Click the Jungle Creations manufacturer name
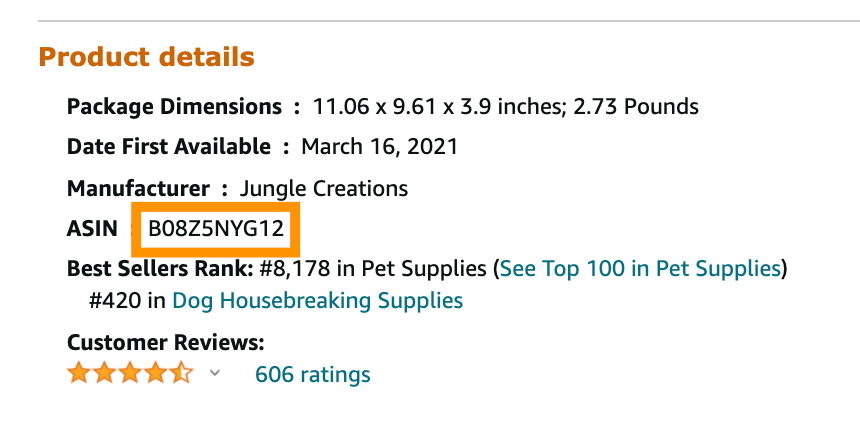Image resolution: width=860 pixels, height=448 pixels. point(324,189)
